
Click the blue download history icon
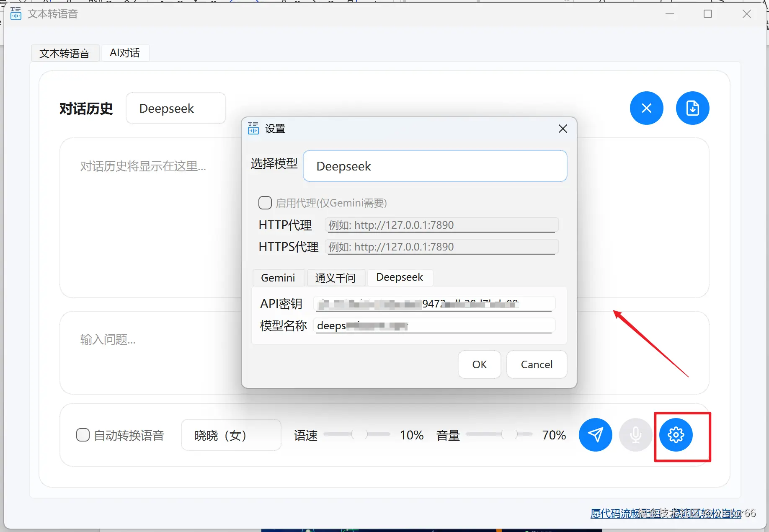692,108
